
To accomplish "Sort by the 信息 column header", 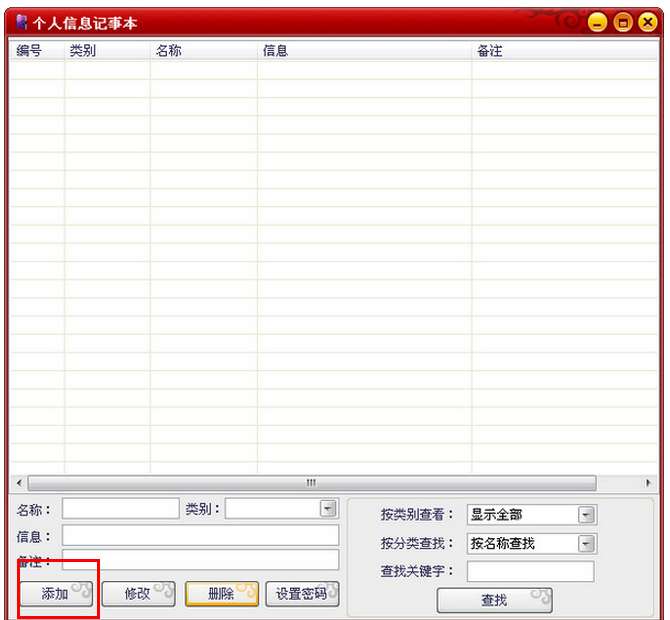I will (x=364, y=50).
